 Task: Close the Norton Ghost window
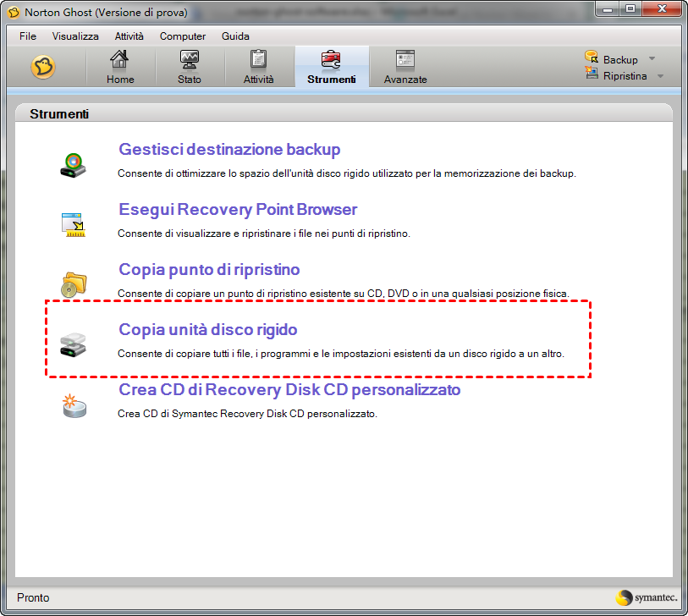click(662, 8)
